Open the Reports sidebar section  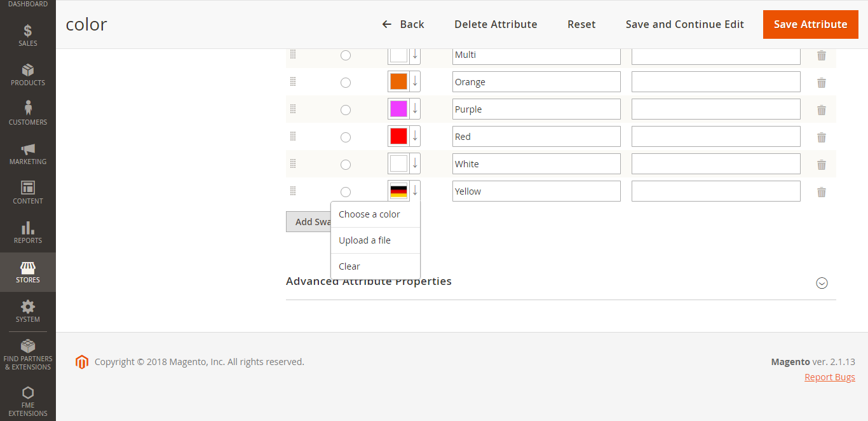[x=28, y=233]
